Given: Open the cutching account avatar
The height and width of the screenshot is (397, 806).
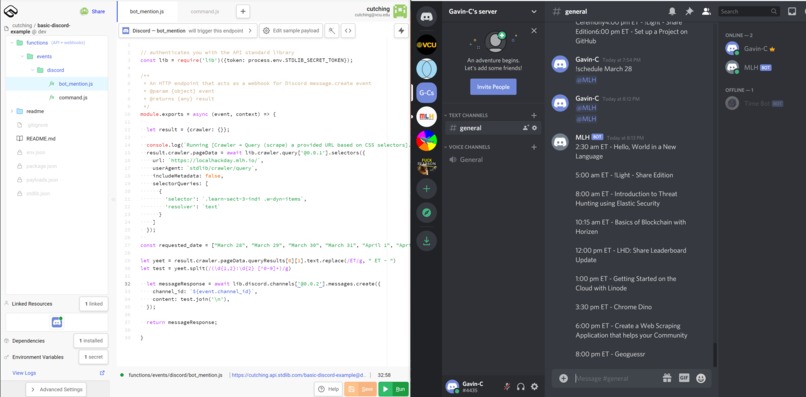Looking at the screenshot, I should [x=400, y=11].
